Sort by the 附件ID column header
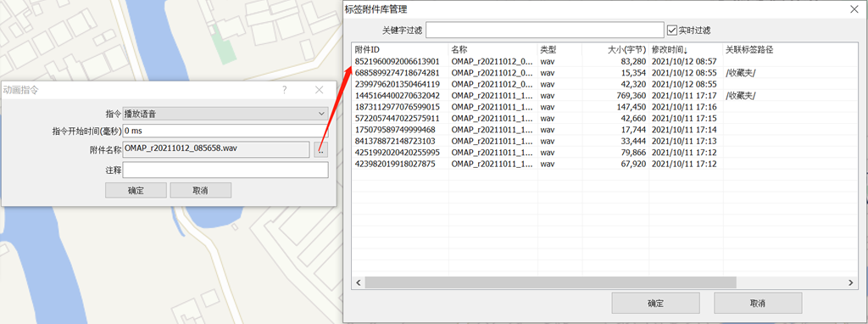The image size is (868, 324). tap(400, 50)
